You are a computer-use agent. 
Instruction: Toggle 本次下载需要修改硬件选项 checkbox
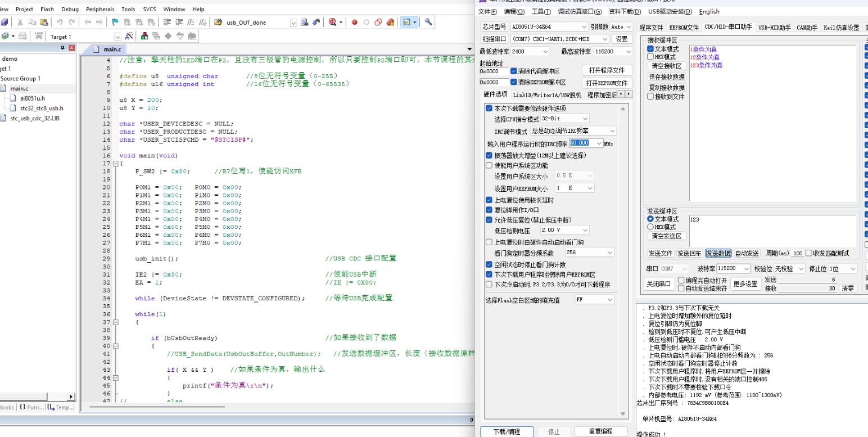(x=489, y=109)
